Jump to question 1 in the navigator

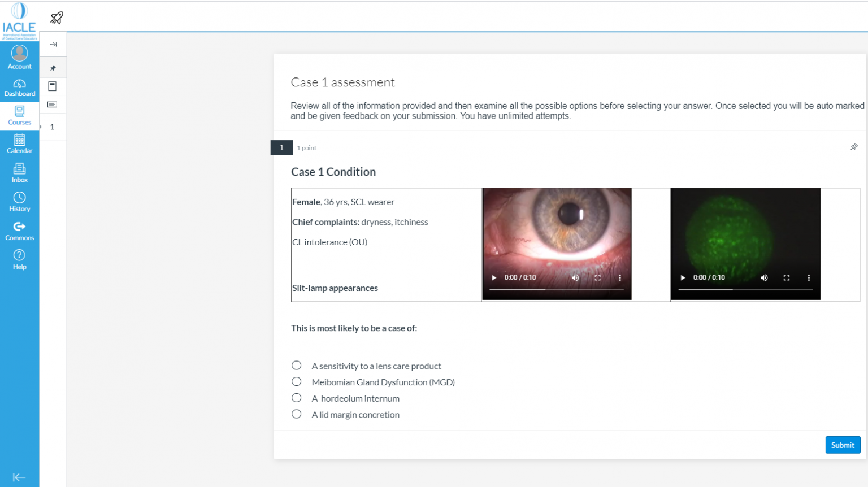click(x=53, y=127)
